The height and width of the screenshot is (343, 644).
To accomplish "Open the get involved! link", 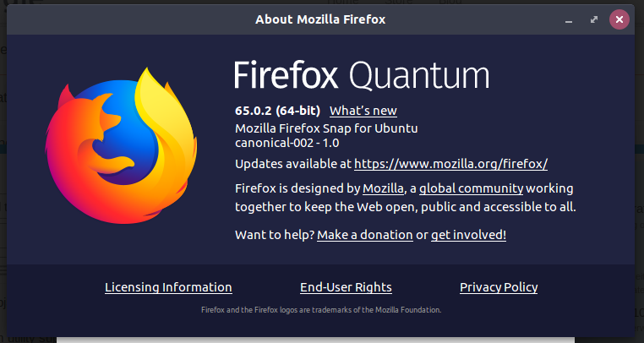I will point(468,235).
